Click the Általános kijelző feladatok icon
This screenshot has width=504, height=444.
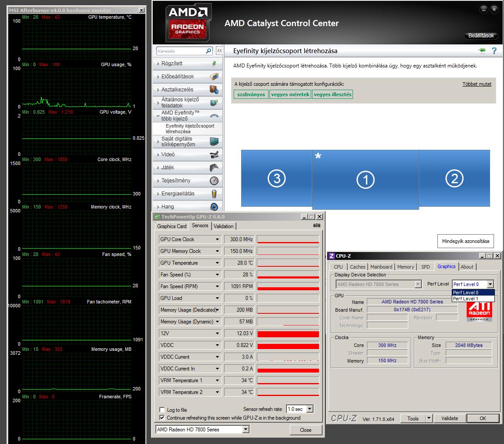coord(214,103)
